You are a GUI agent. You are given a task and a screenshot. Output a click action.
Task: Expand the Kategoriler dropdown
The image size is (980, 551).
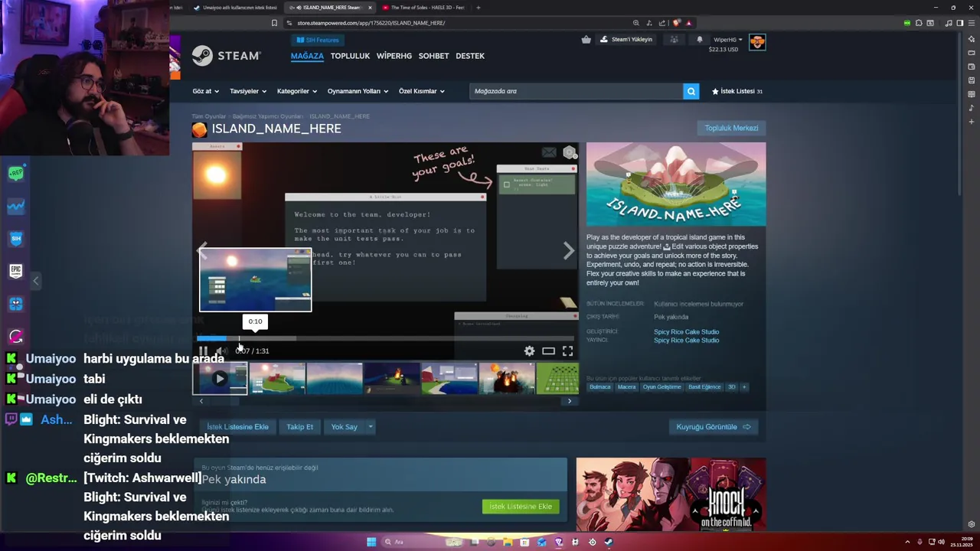tap(297, 91)
